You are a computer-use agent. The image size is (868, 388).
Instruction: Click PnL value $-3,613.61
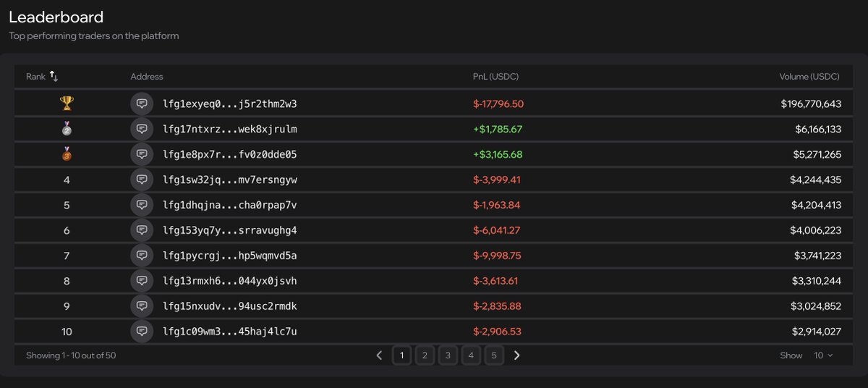495,281
